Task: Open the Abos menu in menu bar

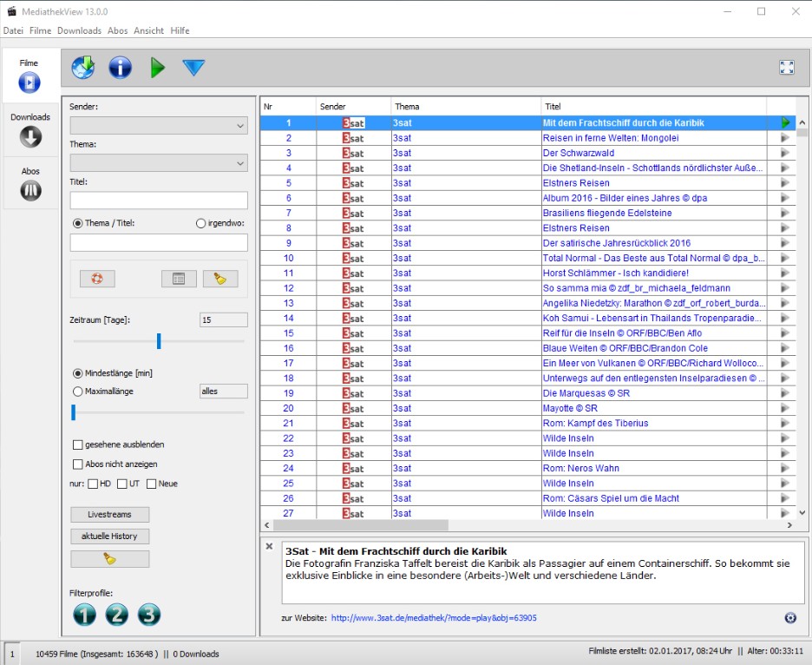Action: [x=118, y=30]
